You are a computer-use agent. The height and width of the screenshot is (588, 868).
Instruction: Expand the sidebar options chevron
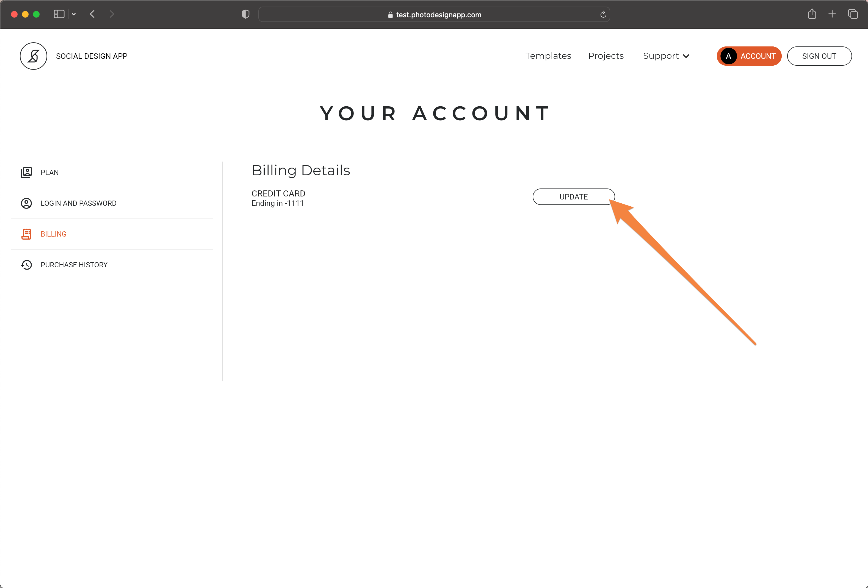[x=74, y=14]
